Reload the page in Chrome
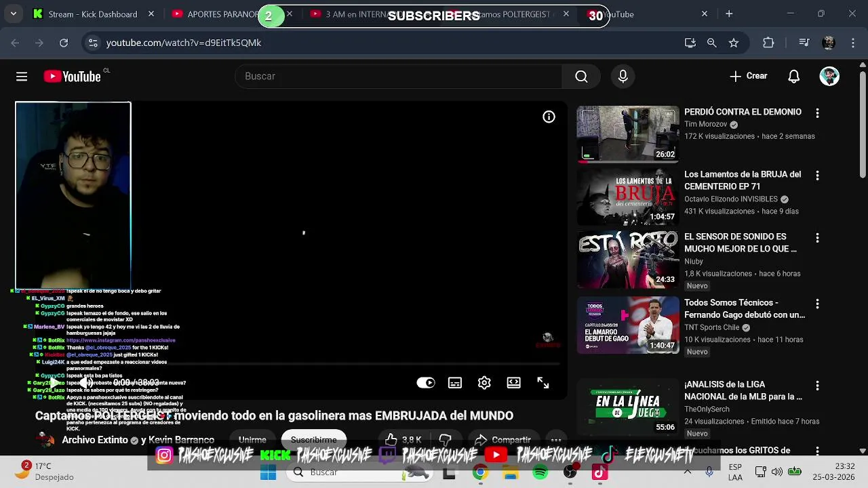 pos(64,43)
